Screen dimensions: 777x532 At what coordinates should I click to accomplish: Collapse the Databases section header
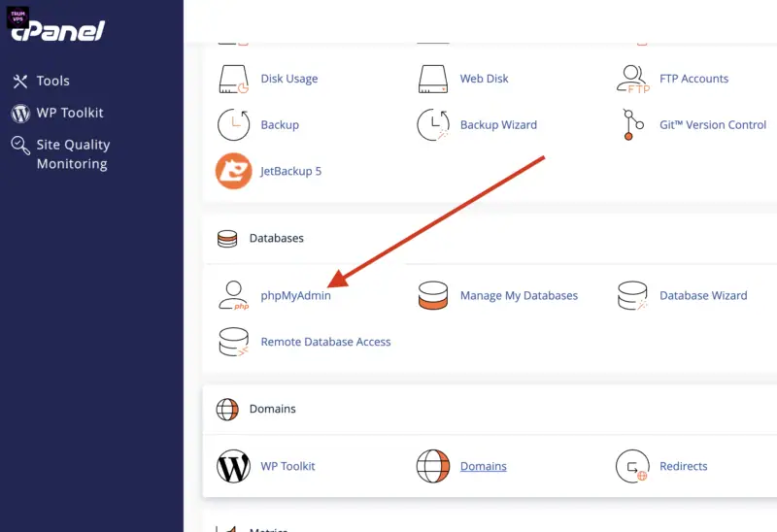(x=490, y=239)
